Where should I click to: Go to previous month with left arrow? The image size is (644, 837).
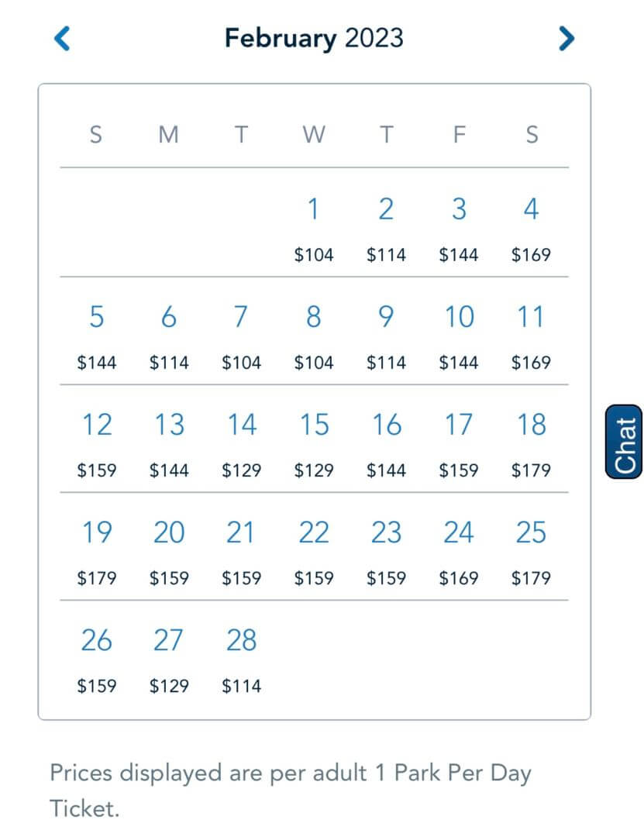(62, 39)
